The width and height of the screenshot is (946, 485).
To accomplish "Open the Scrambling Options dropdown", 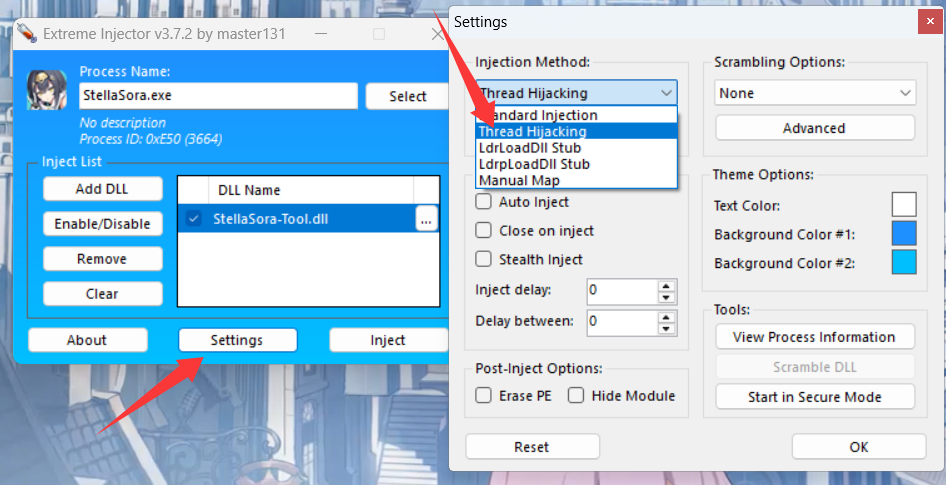I will 814,93.
